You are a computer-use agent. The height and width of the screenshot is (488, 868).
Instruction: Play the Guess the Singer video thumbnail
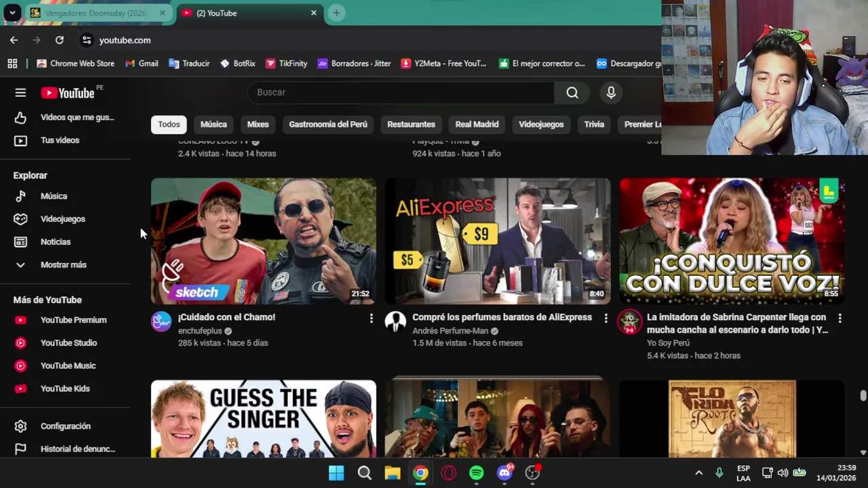263,419
